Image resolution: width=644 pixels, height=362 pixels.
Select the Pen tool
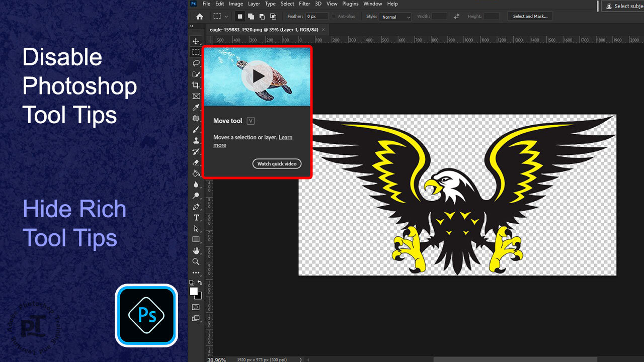pos(196,207)
